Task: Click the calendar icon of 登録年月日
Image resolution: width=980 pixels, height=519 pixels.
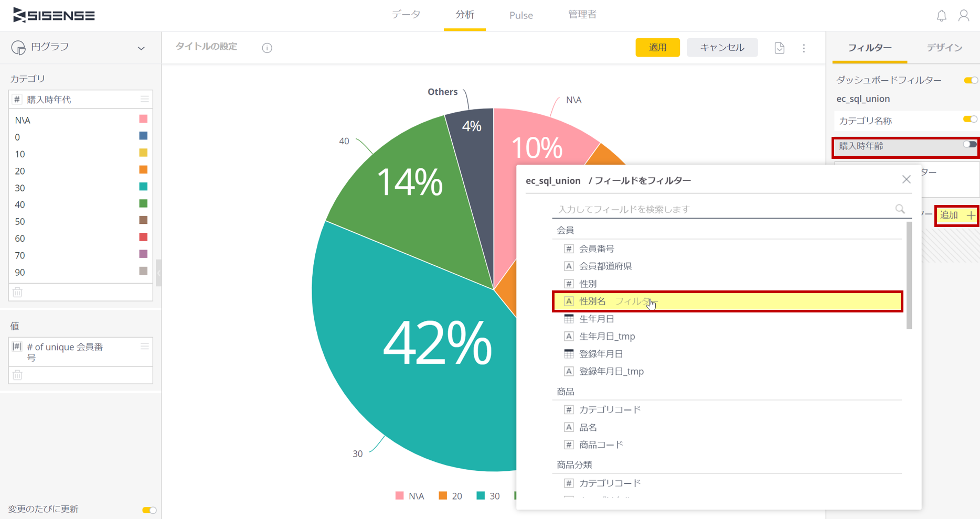Action: 569,353
